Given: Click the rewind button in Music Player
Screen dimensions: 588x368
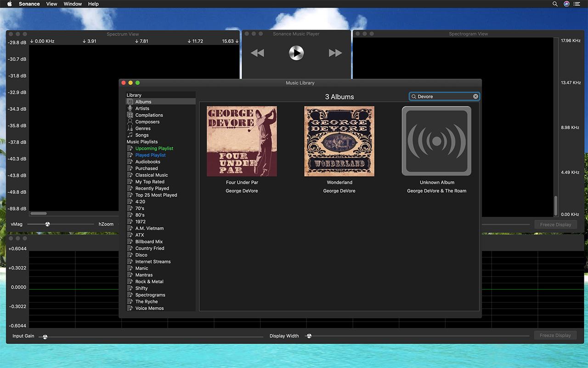Looking at the screenshot, I should [257, 53].
